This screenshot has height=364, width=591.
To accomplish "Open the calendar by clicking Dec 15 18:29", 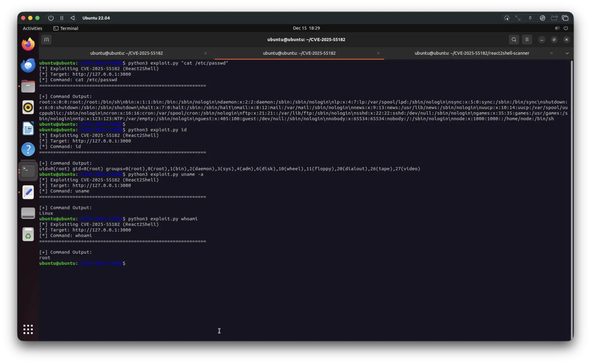I will (x=306, y=28).
